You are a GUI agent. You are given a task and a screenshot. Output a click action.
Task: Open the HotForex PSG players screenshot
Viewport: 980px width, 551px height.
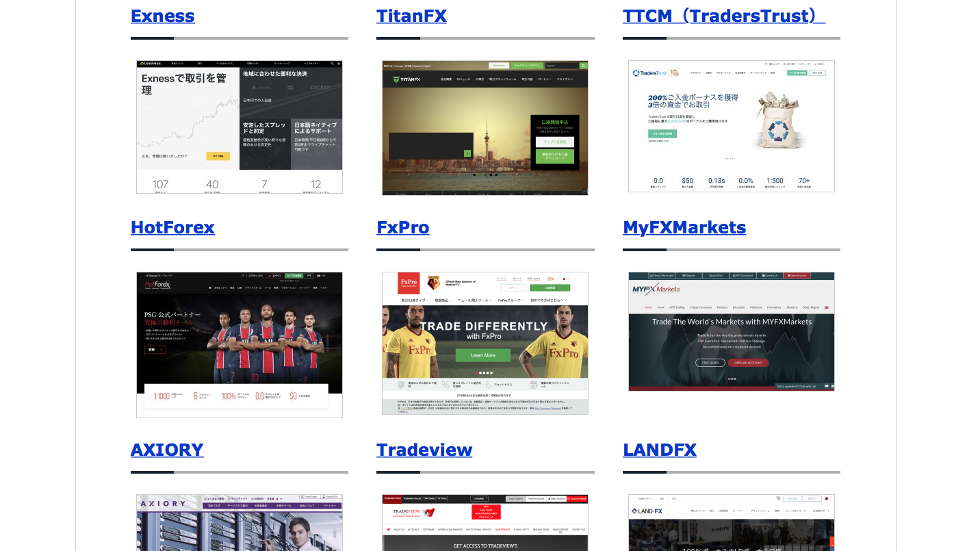pos(239,344)
